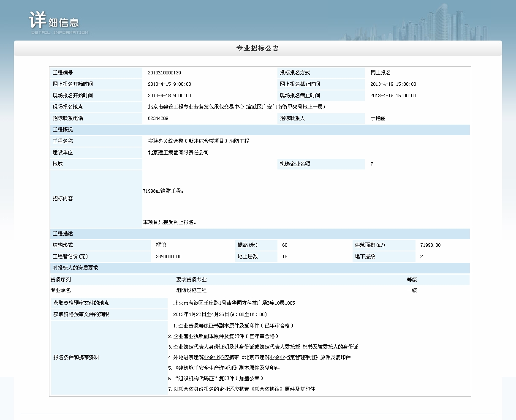Click the prequalification document pickup address
This screenshot has width=516, height=420.
tap(234, 303)
